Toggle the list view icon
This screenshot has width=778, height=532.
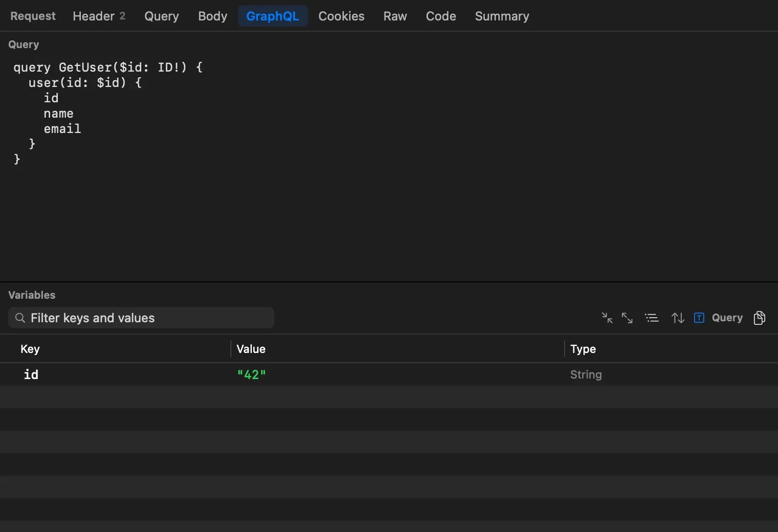coord(652,318)
